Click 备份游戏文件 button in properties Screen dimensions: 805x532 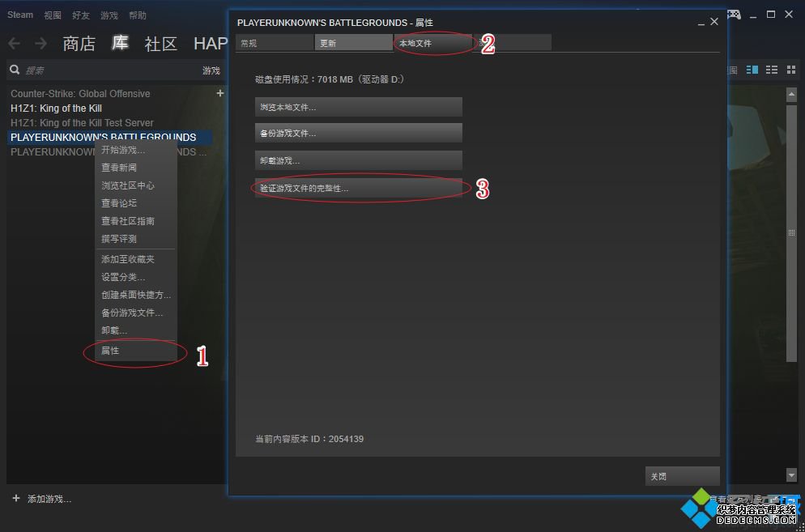tap(358, 134)
